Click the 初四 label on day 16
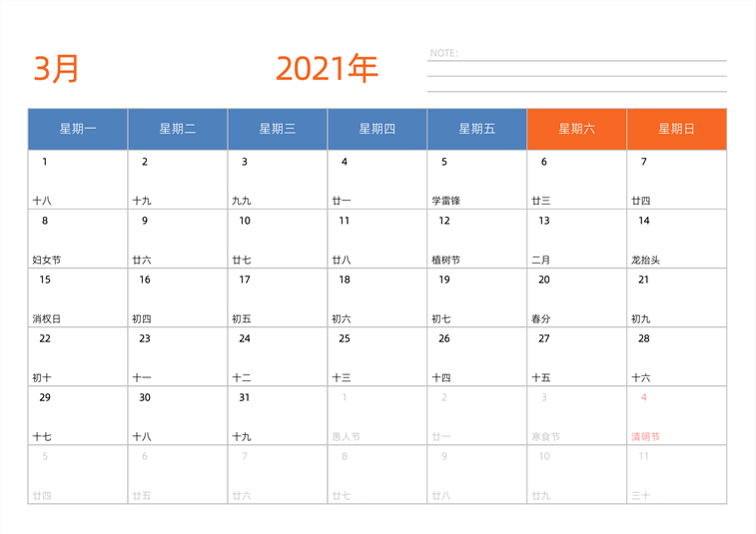This screenshot has width=756, height=534. [x=142, y=319]
